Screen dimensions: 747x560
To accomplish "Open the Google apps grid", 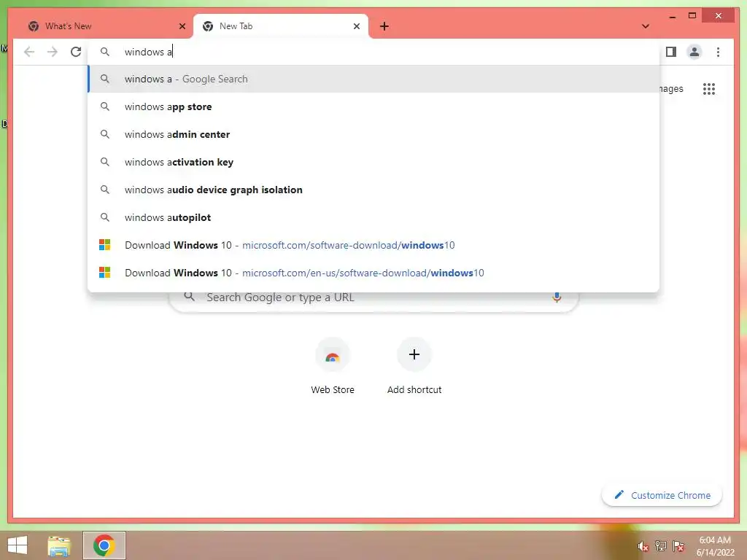I will click(709, 88).
